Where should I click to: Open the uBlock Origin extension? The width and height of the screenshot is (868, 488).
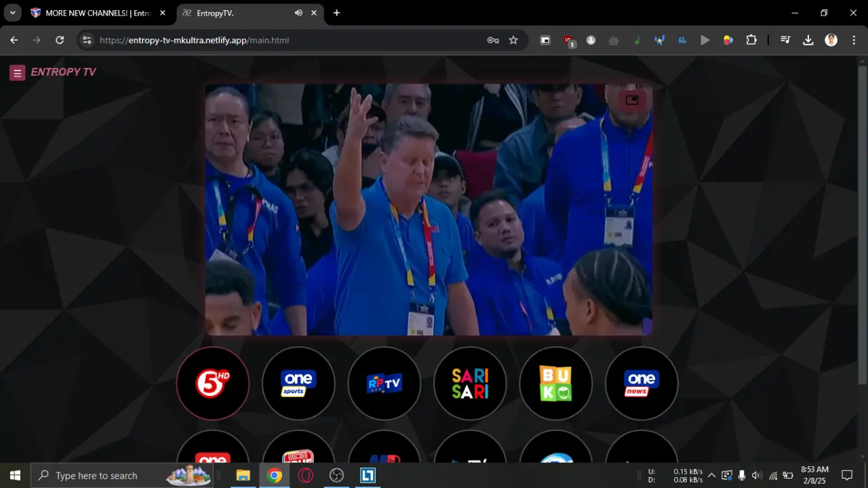click(569, 41)
